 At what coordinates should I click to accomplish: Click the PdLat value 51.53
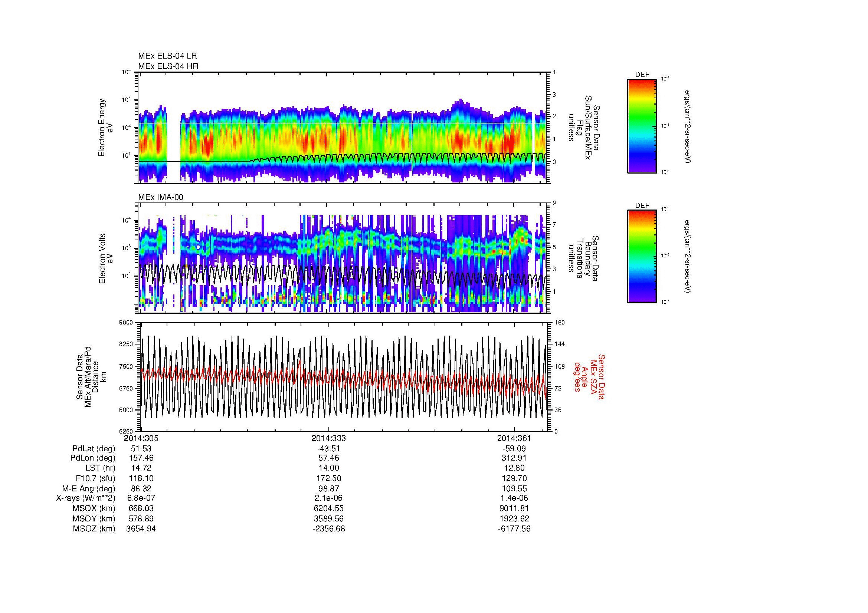pos(141,449)
